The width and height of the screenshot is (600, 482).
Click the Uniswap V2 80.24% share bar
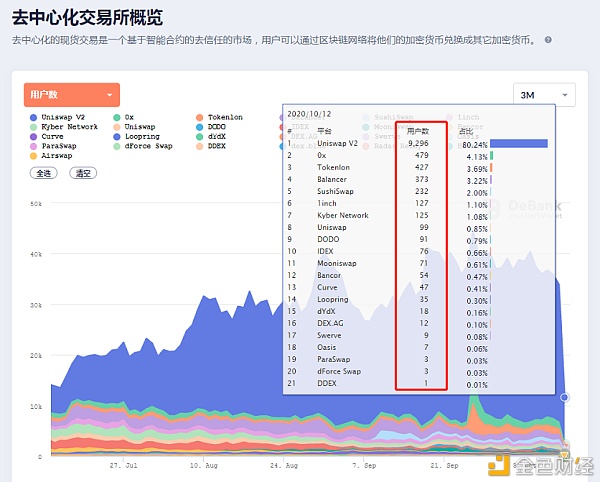(518, 143)
